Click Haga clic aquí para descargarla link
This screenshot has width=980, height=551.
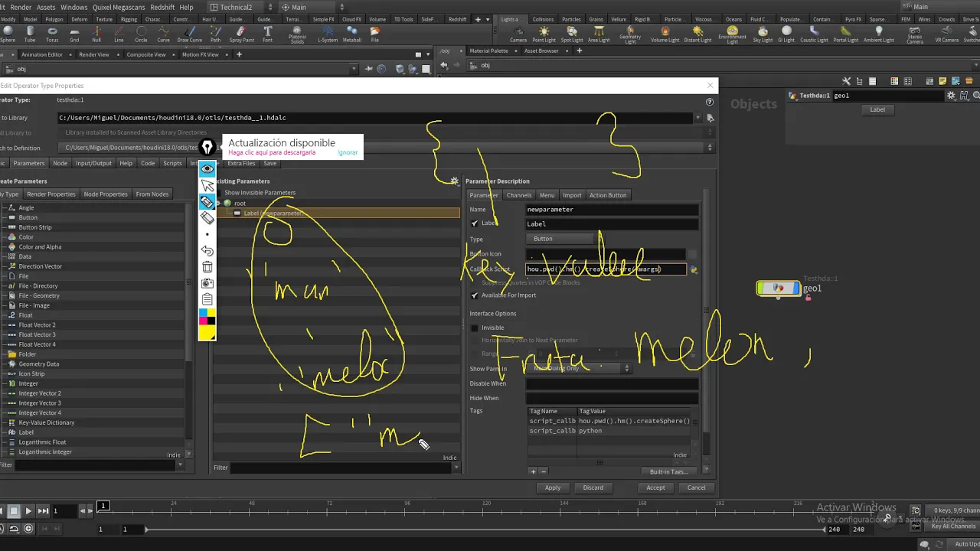pyautogui.click(x=272, y=152)
